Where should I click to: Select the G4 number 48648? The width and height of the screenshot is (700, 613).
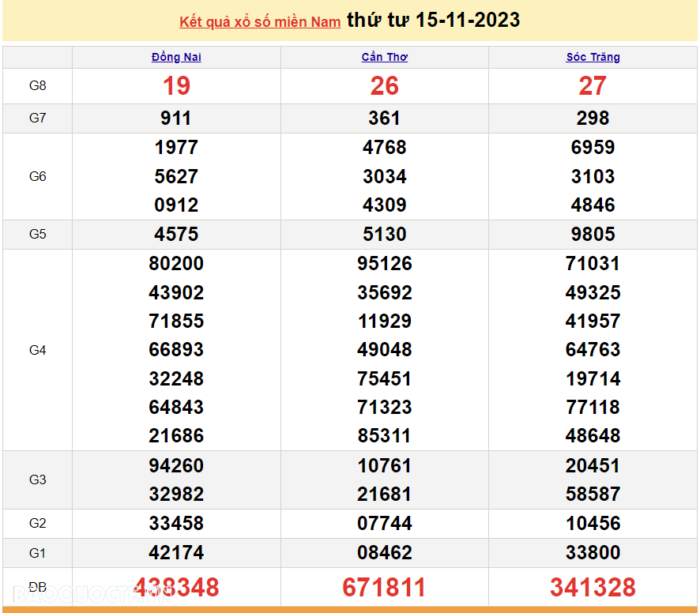[593, 436]
